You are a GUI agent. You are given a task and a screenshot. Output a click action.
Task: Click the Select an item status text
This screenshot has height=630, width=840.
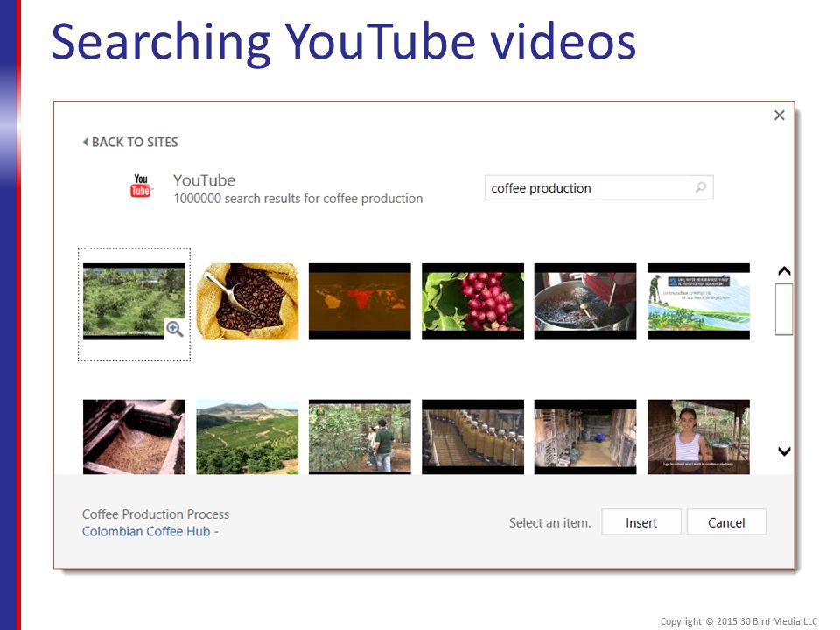coord(550,523)
